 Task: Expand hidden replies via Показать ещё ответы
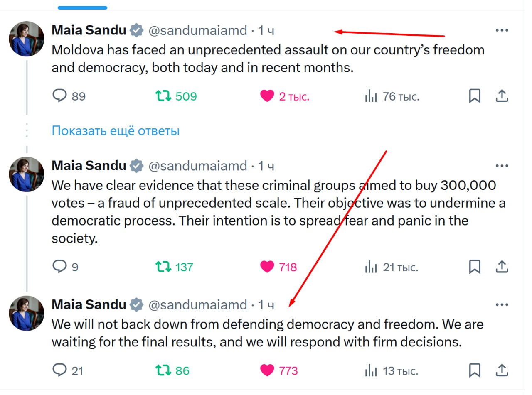coord(116,131)
